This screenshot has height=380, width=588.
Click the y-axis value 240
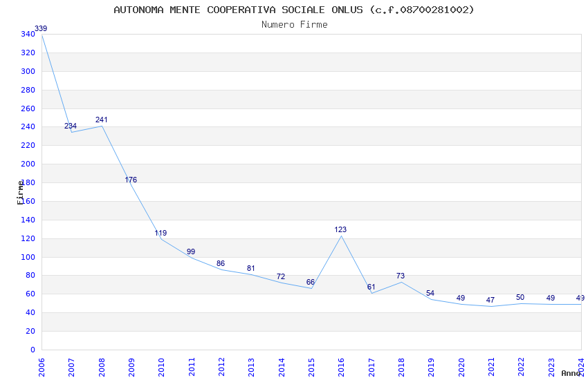(x=28, y=127)
